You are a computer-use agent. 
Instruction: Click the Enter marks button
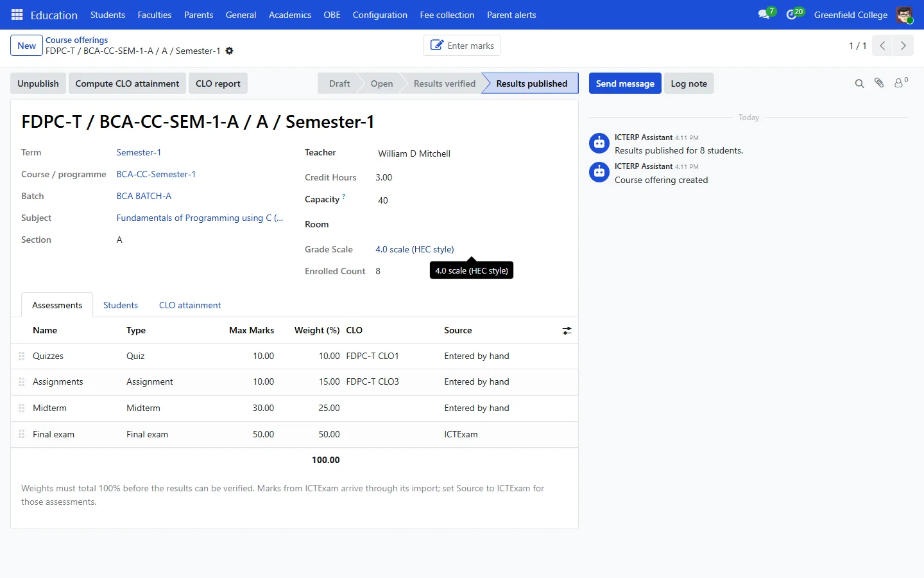(462, 46)
